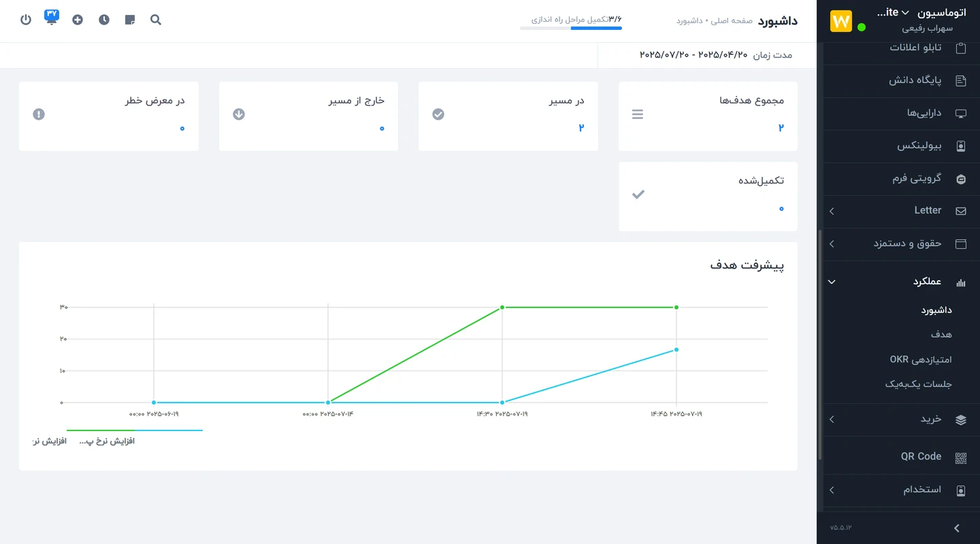Expand the حقوق و دستمزد chevron
Viewport: 980px width, 544px height.
[832, 243]
